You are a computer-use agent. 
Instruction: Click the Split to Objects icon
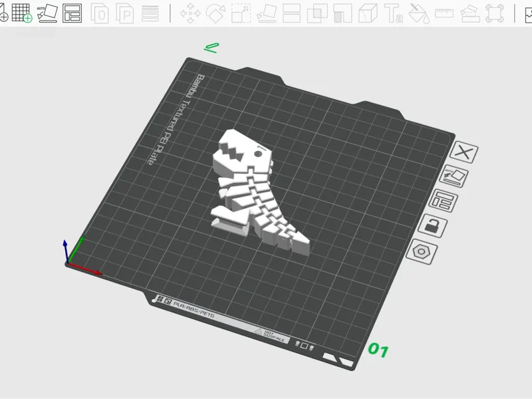pyautogui.click(x=100, y=13)
